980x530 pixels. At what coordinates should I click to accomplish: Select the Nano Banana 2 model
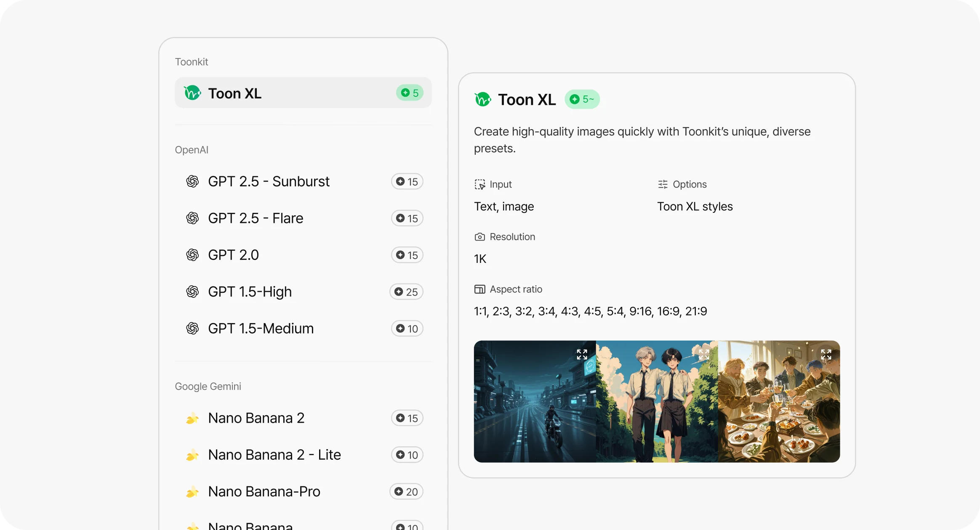(303, 418)
